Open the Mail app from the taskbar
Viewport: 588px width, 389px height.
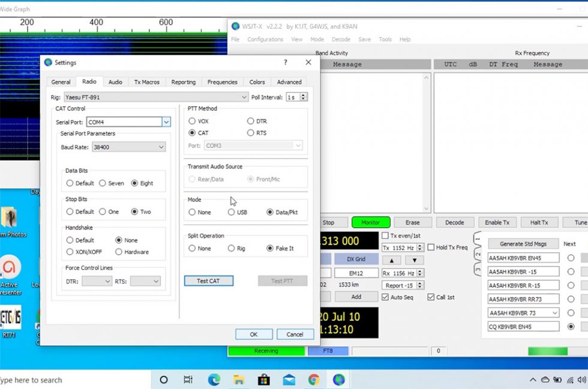[289, 380]
